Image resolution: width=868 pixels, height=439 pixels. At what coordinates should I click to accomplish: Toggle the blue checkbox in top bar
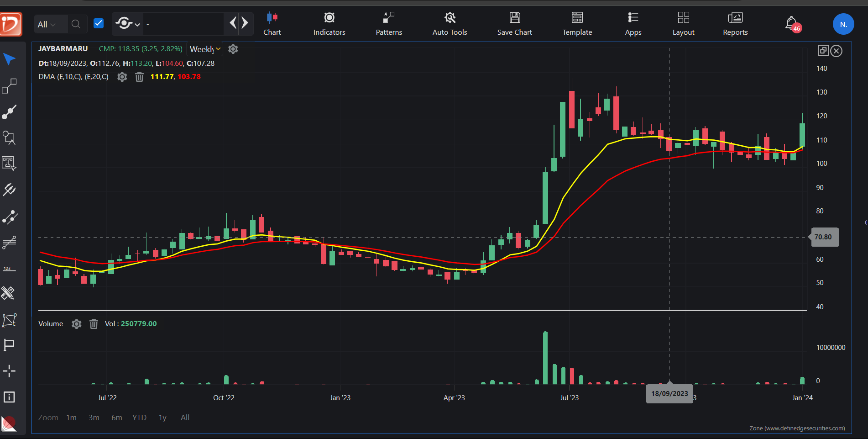pyautogui.click(x=99, y=23)
